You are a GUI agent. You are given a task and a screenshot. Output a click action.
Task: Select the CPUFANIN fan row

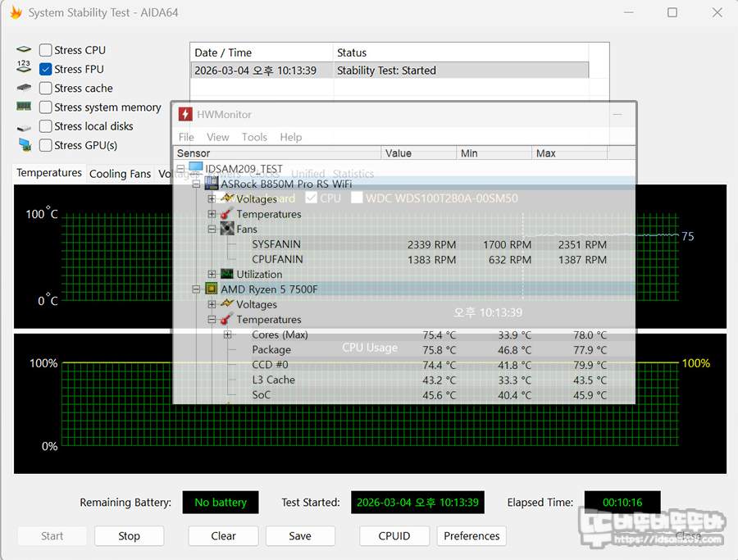pos(403,259)
